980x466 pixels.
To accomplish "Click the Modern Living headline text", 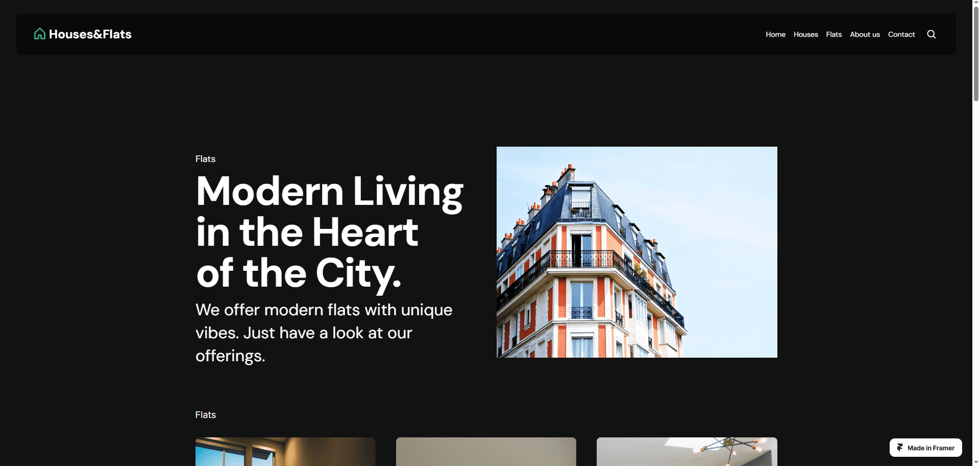I will point(329,232).
